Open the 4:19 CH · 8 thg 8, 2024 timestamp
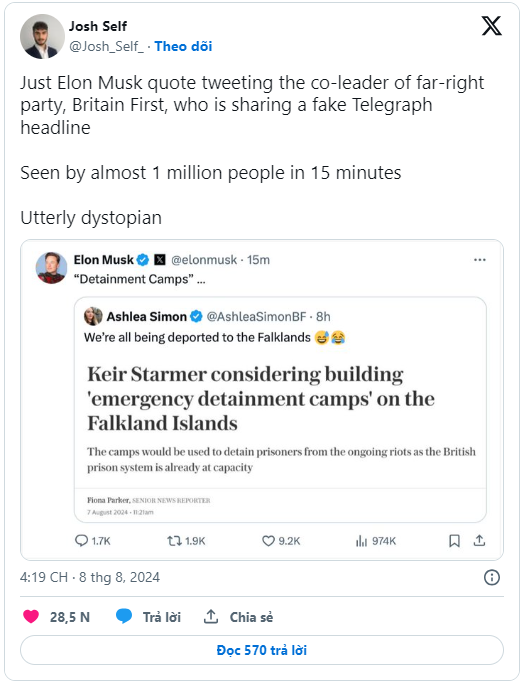 click(x=90, y=577)
